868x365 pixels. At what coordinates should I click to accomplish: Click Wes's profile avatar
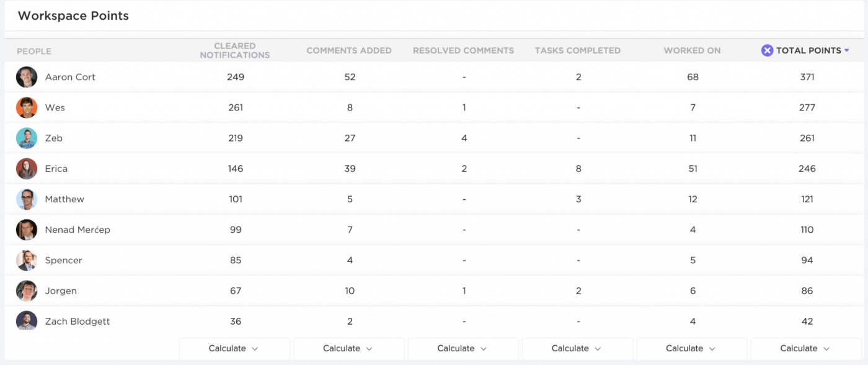pyautogui.click(x=27, y=107)
